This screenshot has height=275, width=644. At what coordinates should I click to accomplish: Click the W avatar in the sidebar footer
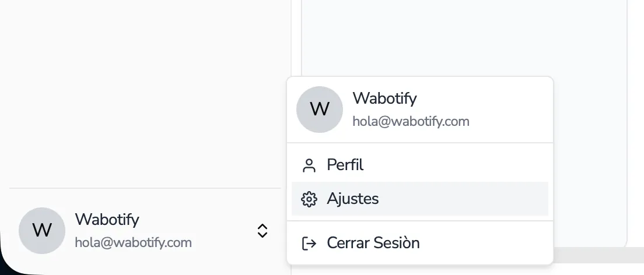point(42,231)
